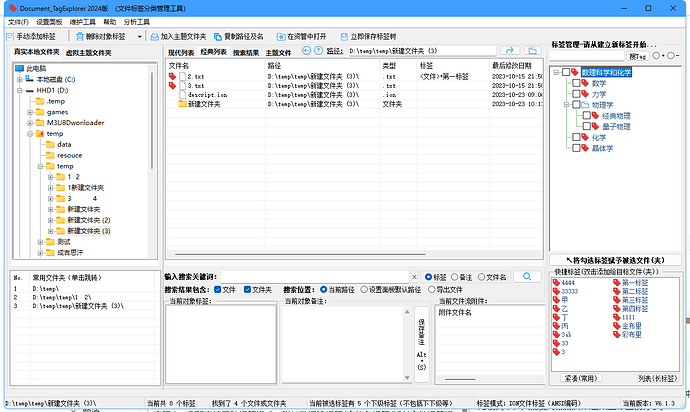Image resolution: width=690 pixels, height=412 pixels.
Task: Open the 设置面板 menu
Action: pyautogui.click(x=49, y=22)
